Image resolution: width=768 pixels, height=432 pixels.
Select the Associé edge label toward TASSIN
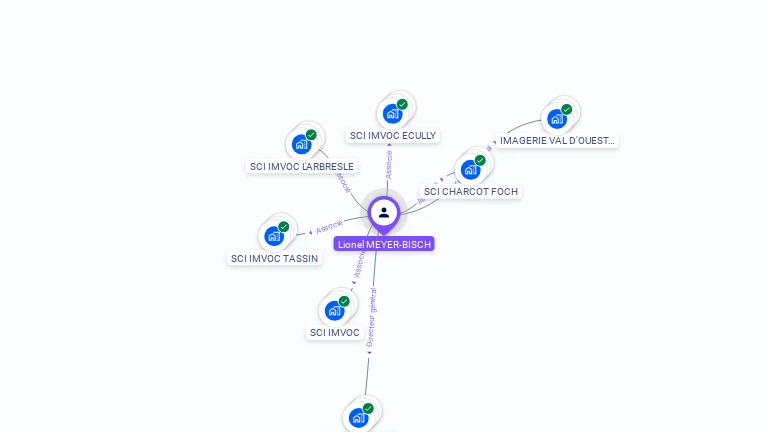pos(329,227)
